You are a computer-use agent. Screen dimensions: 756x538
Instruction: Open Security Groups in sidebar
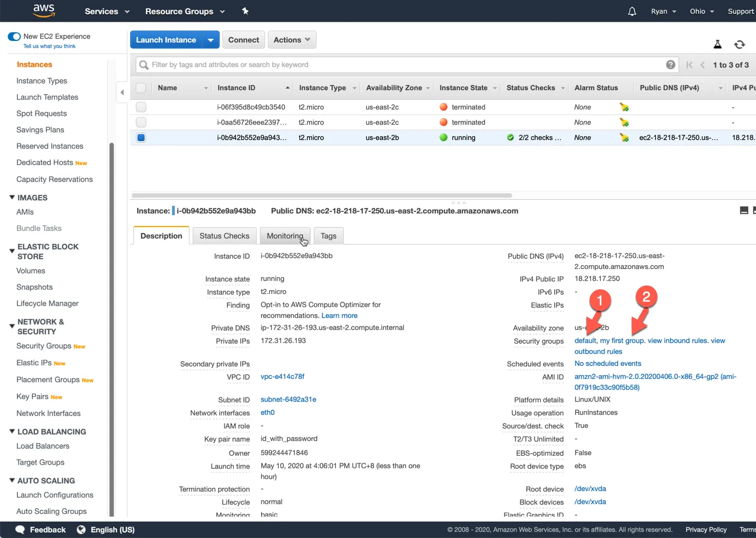[x=44, y=346]
